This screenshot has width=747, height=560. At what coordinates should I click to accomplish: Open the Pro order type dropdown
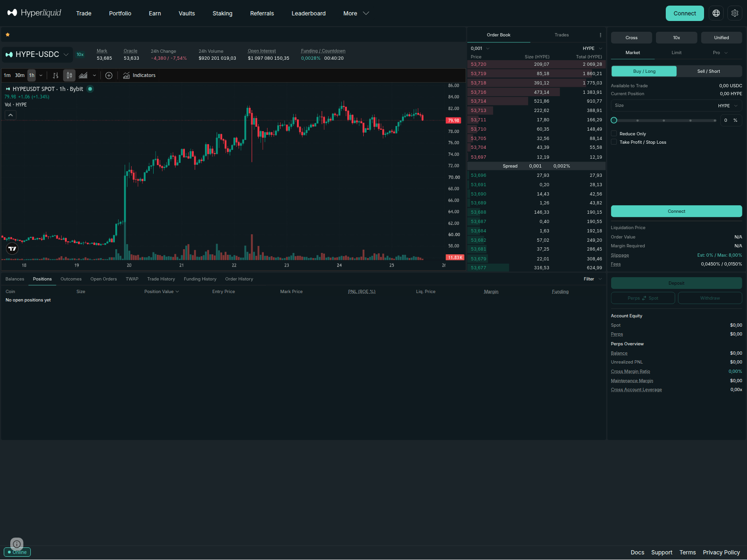coord(720,53)
